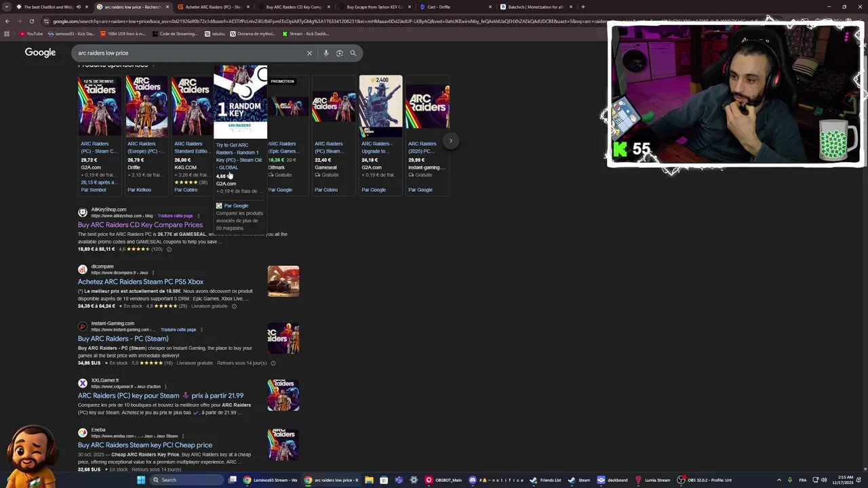868x488 pixels.
Task: Open Laminos93 Stream Chrome taskbar window
Action: click(271, 480)
